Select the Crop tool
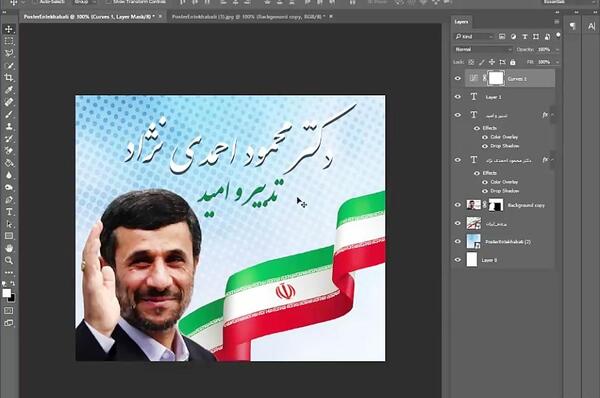The image size is (600, 398). 9,78
